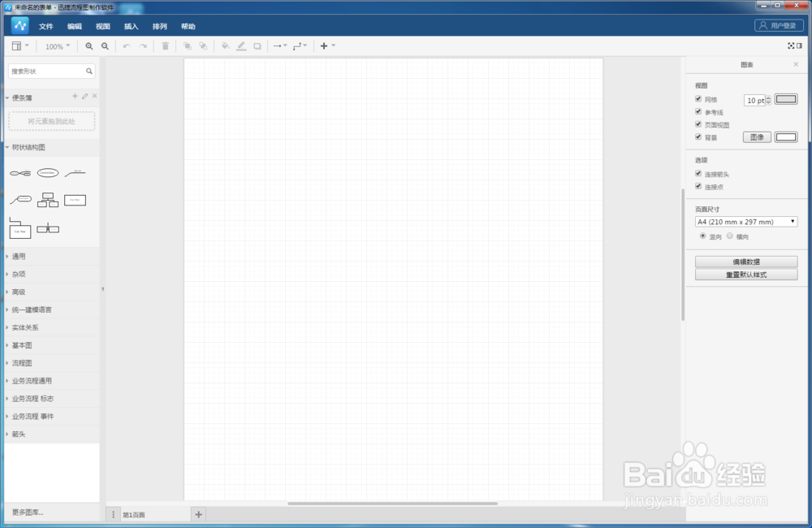Add a new item to the scratchpad (plus icon)
Image resolution: width=812 pixels, height=528 pixels.
click(x=75, y=96)
